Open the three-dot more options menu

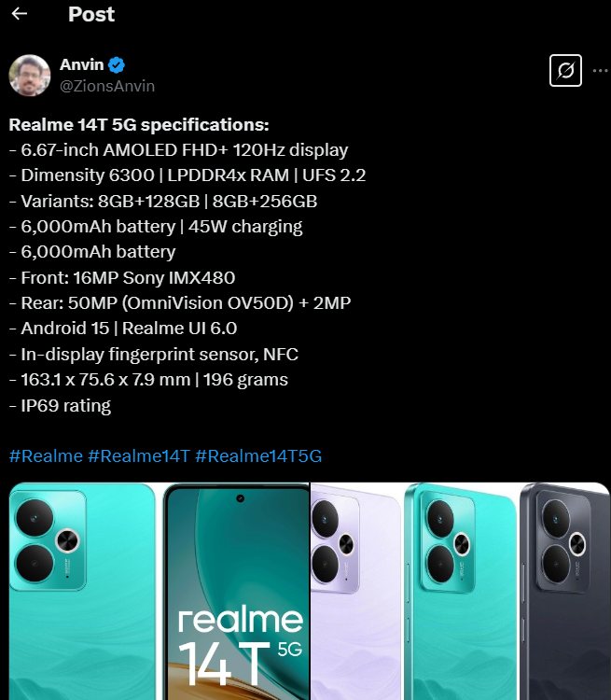(x=601, y=71)
